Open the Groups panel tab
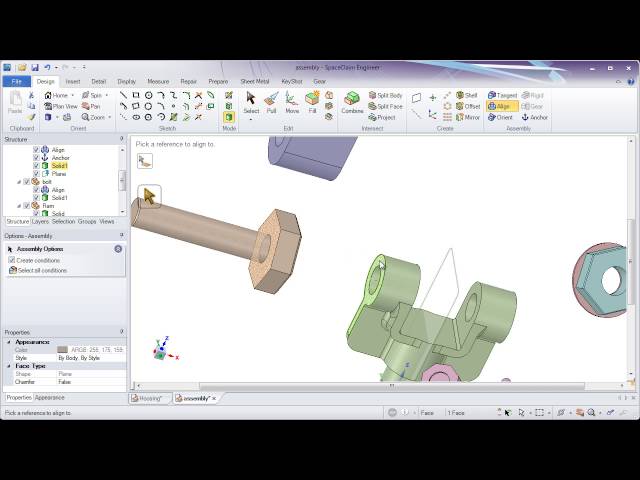Screen dimensions: 640x480 pos(87,221)
